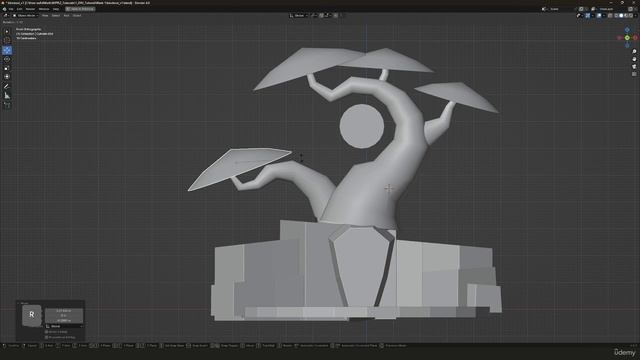Image resolution: width=640 pixels, height=360 pixels.
Task: Open the snapping options dropdown
Action: pyautogui.click(x=327, y=16)
